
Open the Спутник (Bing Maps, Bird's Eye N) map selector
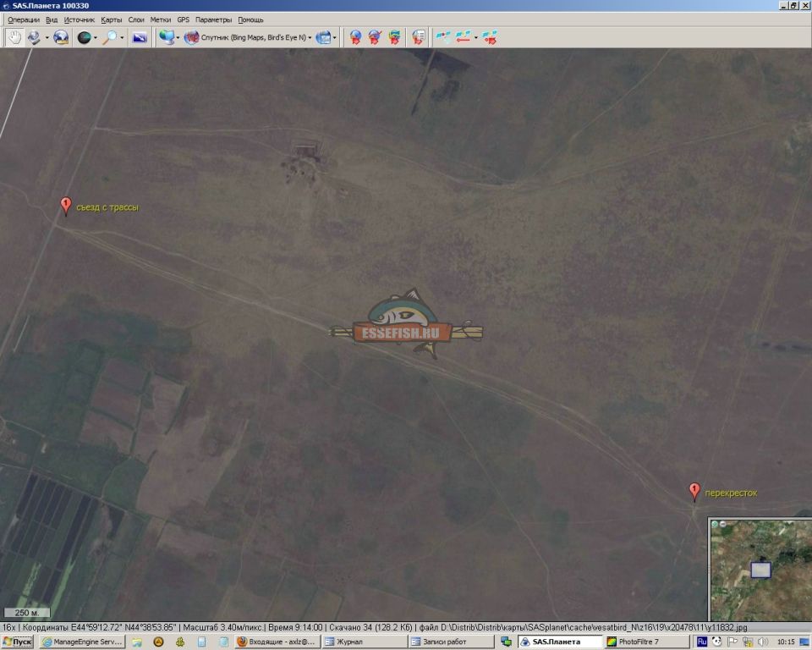[248, 37]
